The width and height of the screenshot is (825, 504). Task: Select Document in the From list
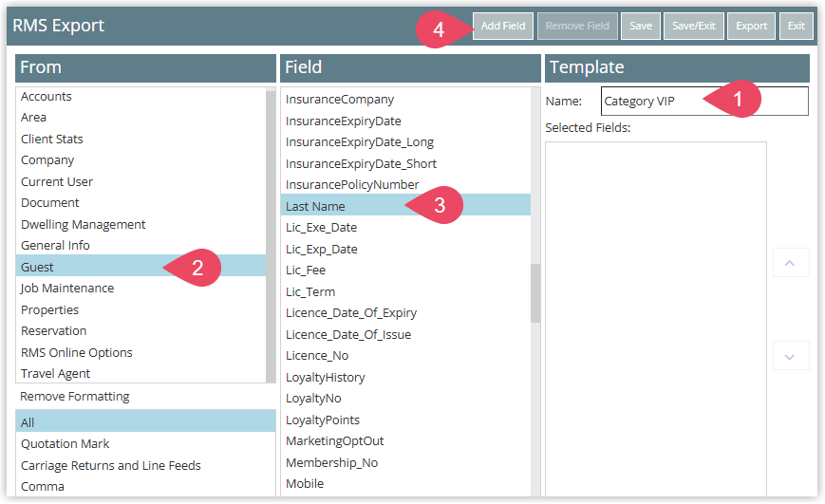coord(141,203)
